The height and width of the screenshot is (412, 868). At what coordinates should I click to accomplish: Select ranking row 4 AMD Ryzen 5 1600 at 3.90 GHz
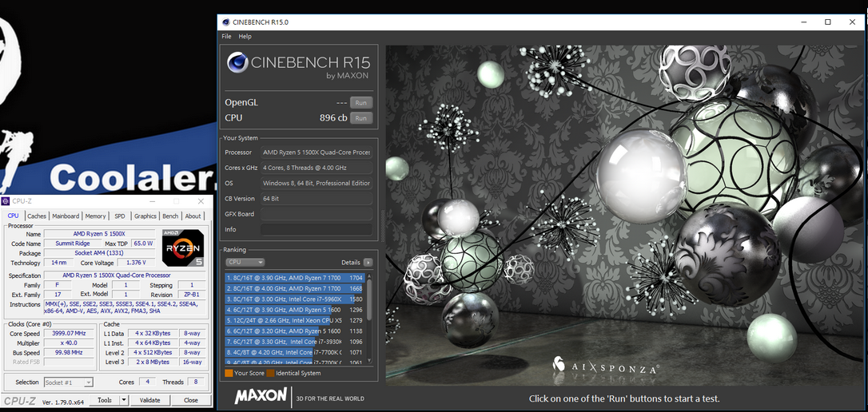tap(294, 310)
